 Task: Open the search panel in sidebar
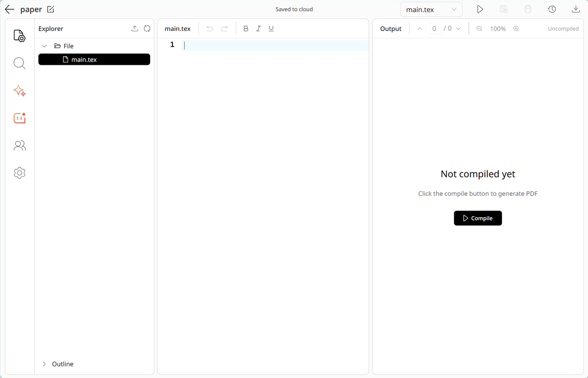coord(19,63)
